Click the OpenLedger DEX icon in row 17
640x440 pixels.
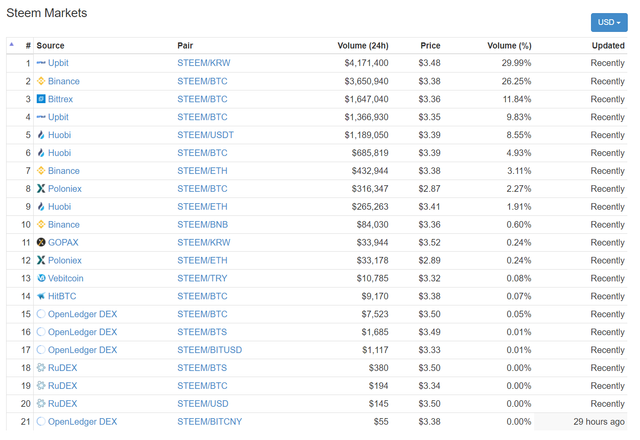pyautogui.click(x=41, y=350)
